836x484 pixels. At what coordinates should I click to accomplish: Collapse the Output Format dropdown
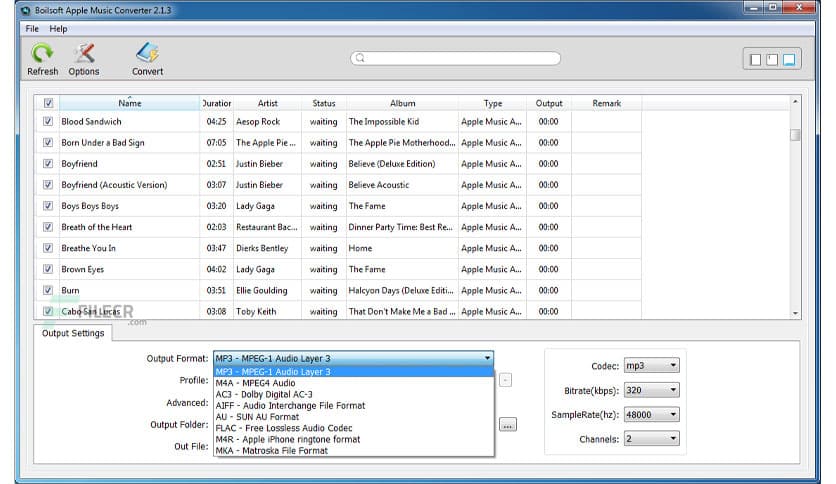[x=487, y=358]
